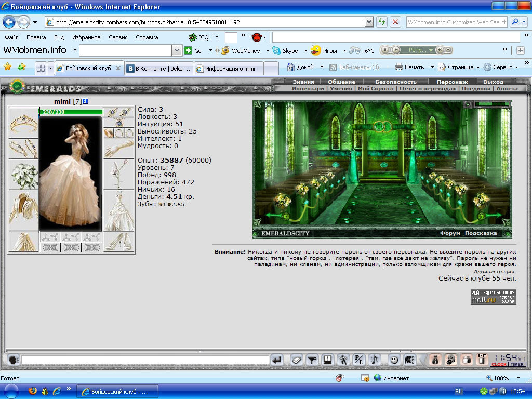Open the Инвентарь link

pyautogui.click(x=308, y=88)
